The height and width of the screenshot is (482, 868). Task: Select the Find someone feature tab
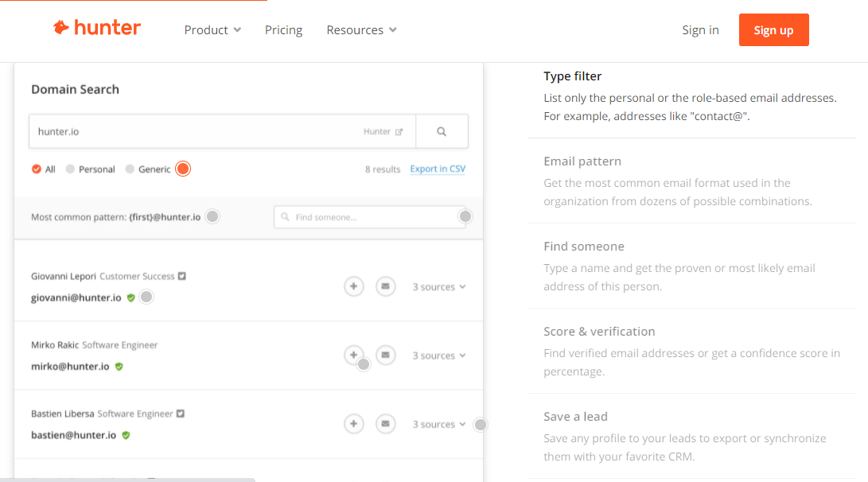click(691, 266)
